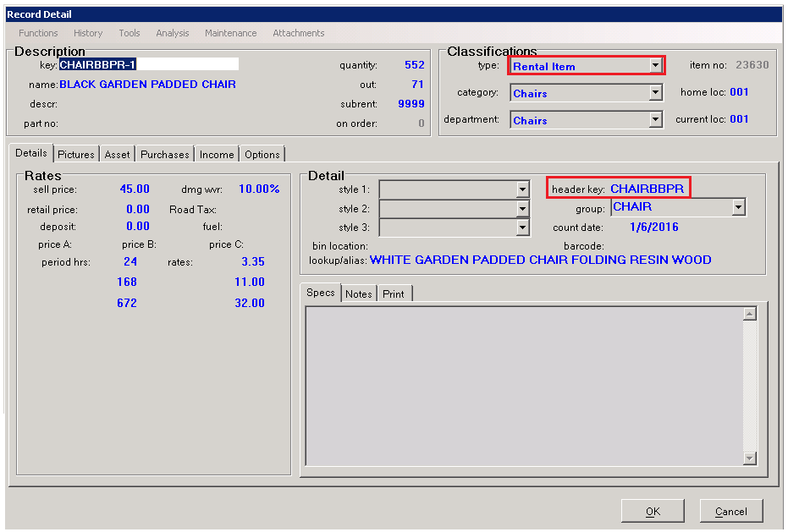The width and height of the screenshot is (788, 532).
Task: Open the style 2 dropdown
Action: coord(523,209)
